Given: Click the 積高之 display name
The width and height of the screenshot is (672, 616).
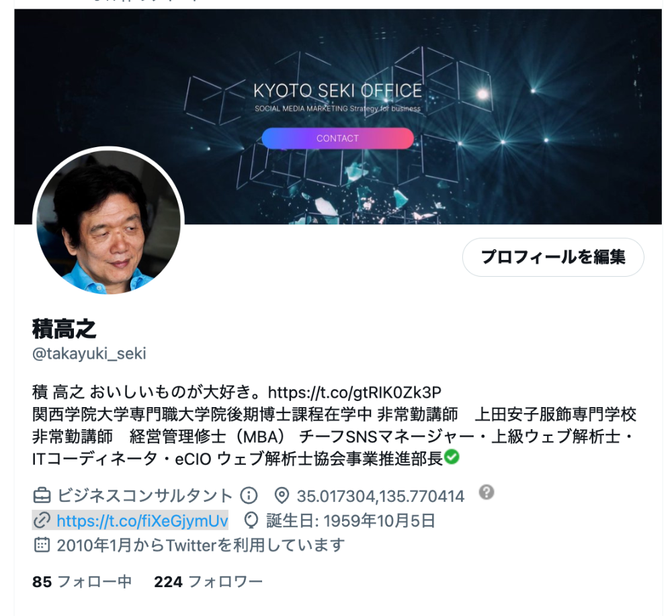Looking at the screenshot, I should tap(65, 329).
